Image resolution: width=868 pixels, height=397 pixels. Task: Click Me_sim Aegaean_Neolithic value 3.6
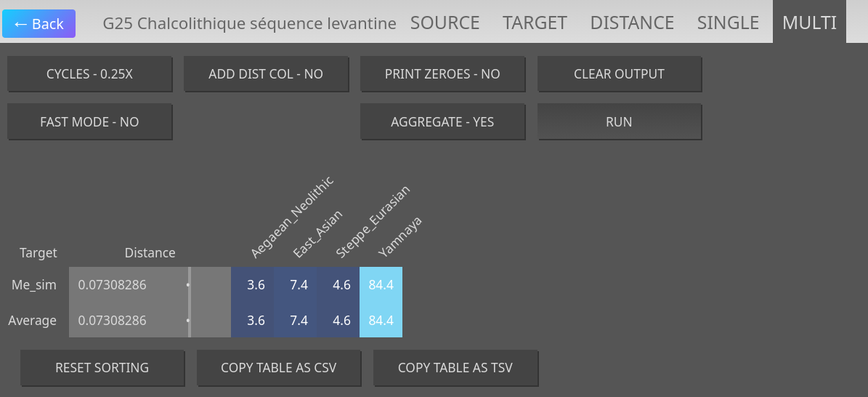[253, 285]
